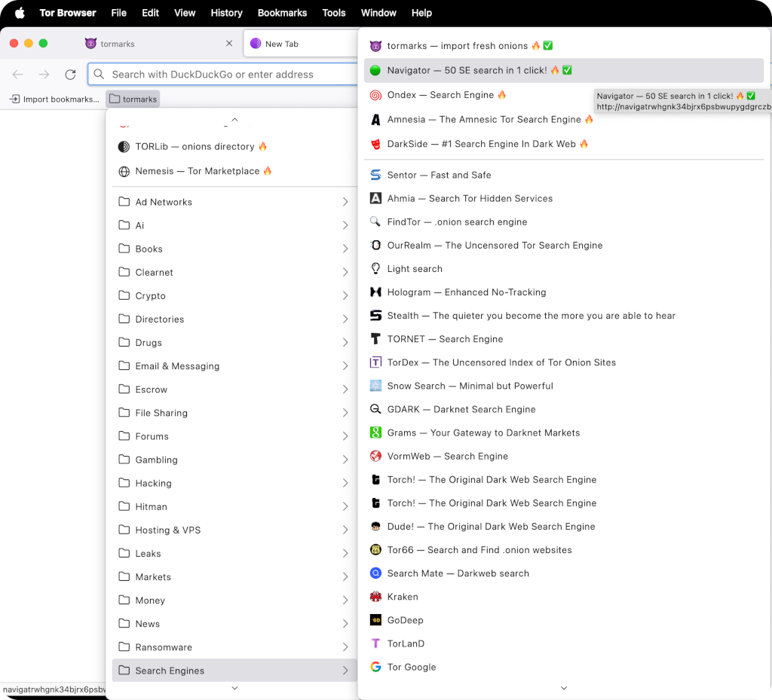The height and width of the screenshot is (700, 772).
Task: Click the Snow Search snowflake icon
Action: tap(375, 386)
